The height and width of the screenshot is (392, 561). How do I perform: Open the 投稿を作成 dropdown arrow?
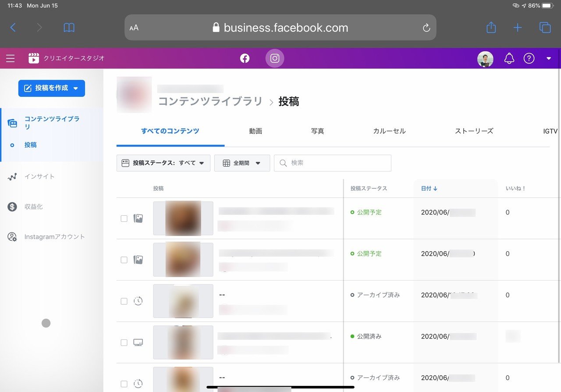pyautogui.click(x=75, y=88)
